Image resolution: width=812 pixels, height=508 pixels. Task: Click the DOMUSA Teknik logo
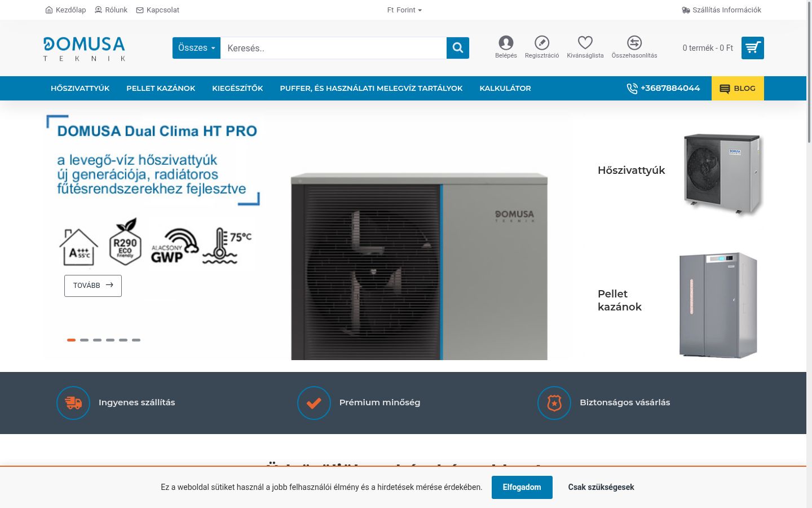click(x=84, y=49)
